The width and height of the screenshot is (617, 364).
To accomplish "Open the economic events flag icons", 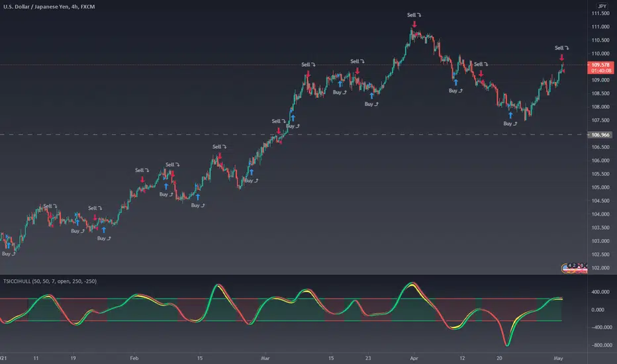I will click(574, 268).
